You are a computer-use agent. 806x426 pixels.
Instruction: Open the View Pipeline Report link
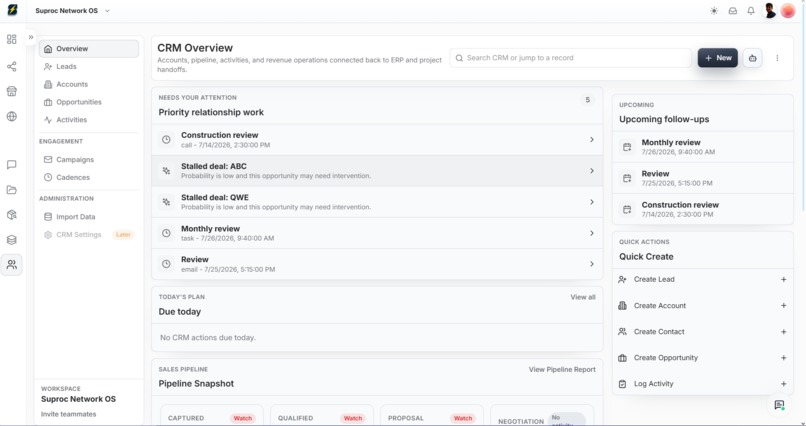[x=562, y=369]
